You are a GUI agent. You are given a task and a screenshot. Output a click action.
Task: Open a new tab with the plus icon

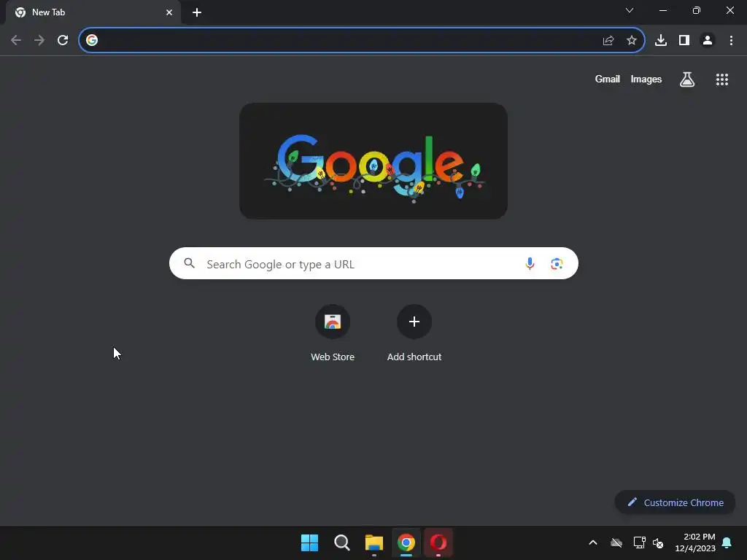click(x=197, y=13)
